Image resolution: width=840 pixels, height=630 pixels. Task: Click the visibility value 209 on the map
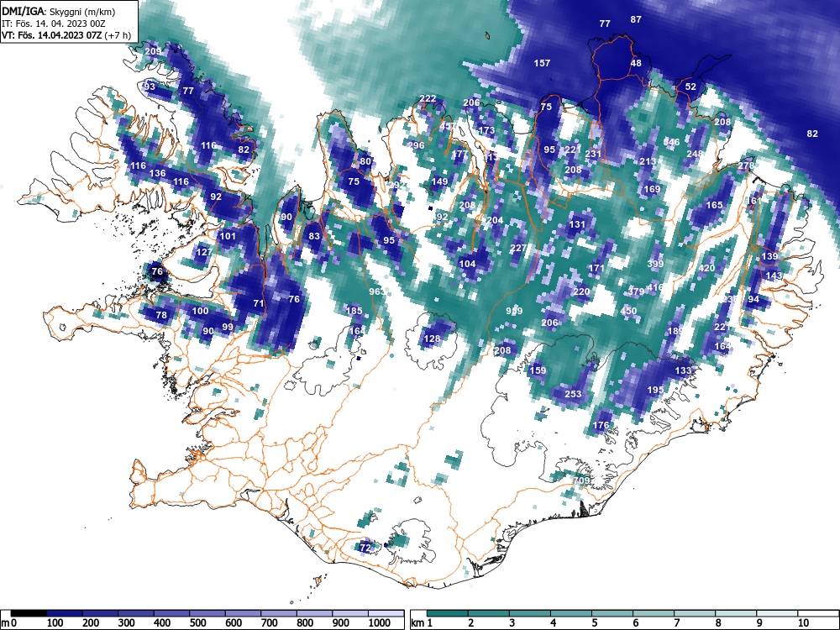[153, 51]
